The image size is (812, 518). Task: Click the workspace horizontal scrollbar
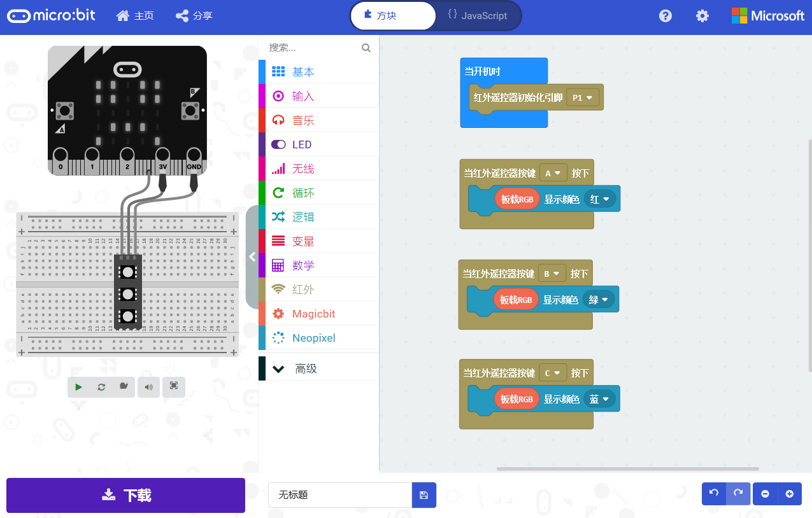pos(627,469)
